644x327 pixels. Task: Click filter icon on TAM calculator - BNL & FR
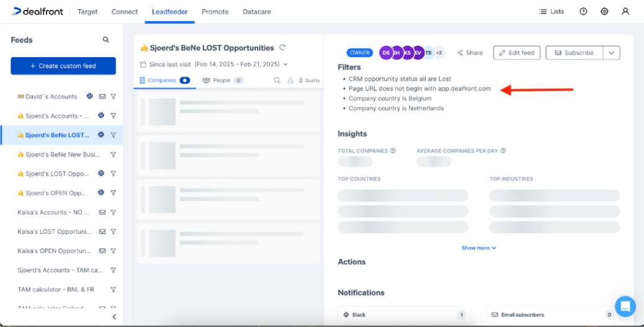pos(114,290)
